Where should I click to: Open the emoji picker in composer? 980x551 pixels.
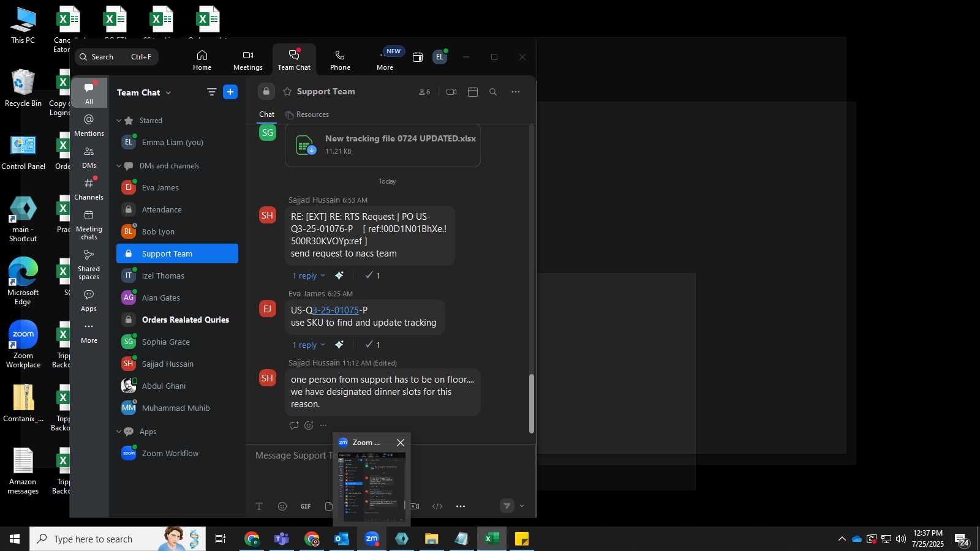282,506
